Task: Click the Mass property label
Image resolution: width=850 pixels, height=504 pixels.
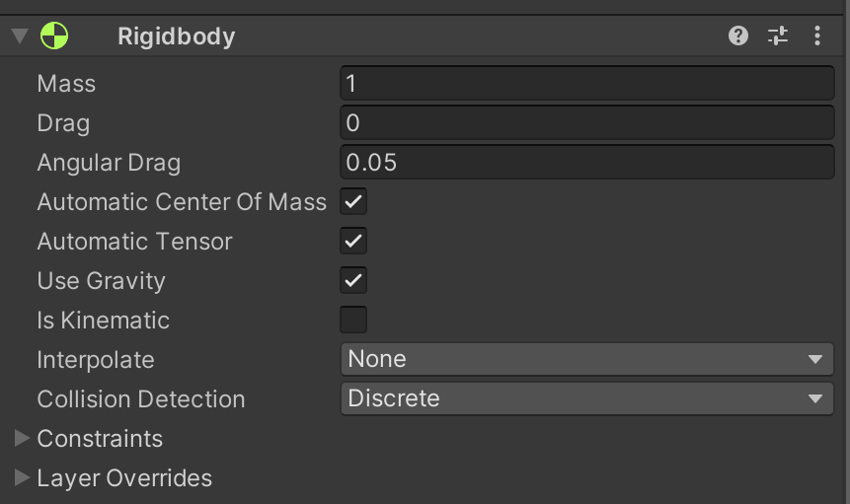Action: point(66,84)
